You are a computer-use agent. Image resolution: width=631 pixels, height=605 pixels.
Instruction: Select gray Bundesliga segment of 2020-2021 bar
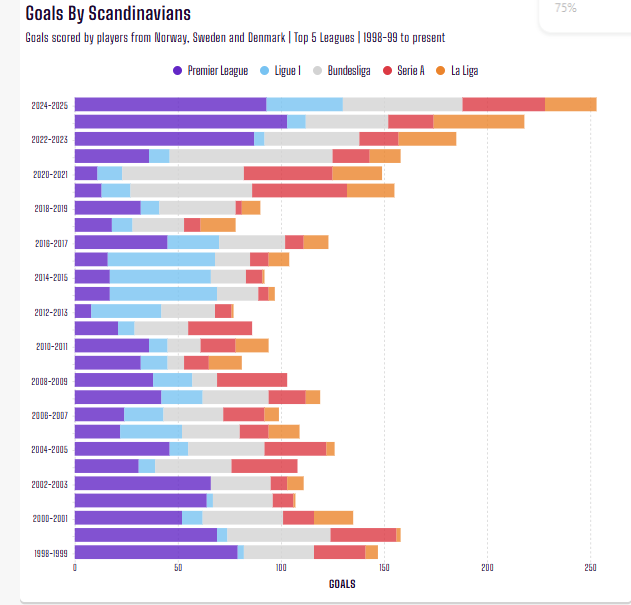coord(182,173)
